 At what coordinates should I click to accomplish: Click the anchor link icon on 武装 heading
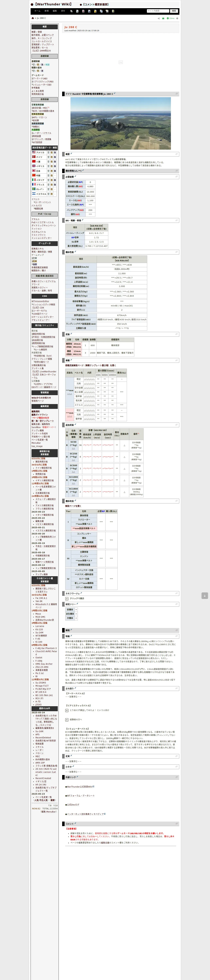176,334
